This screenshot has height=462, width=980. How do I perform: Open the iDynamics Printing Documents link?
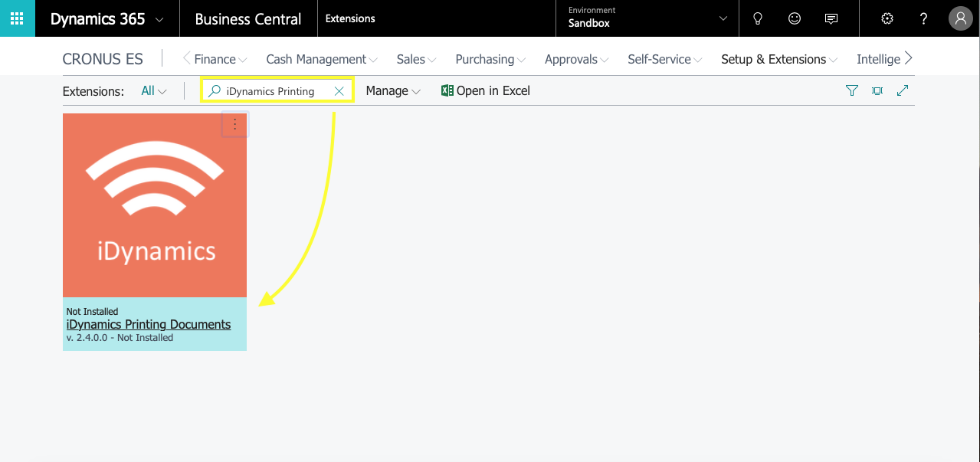click(x=149, y=324)
